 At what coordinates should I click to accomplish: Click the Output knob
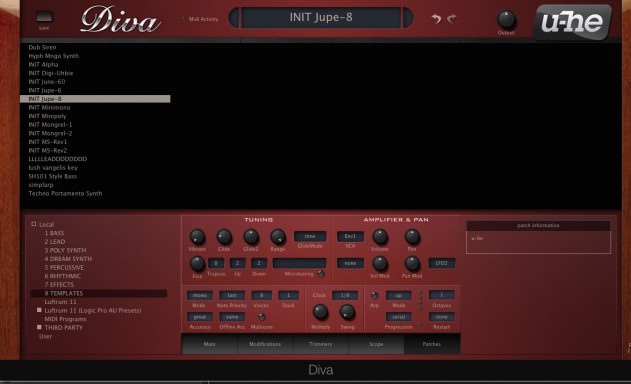coord(506,19)
